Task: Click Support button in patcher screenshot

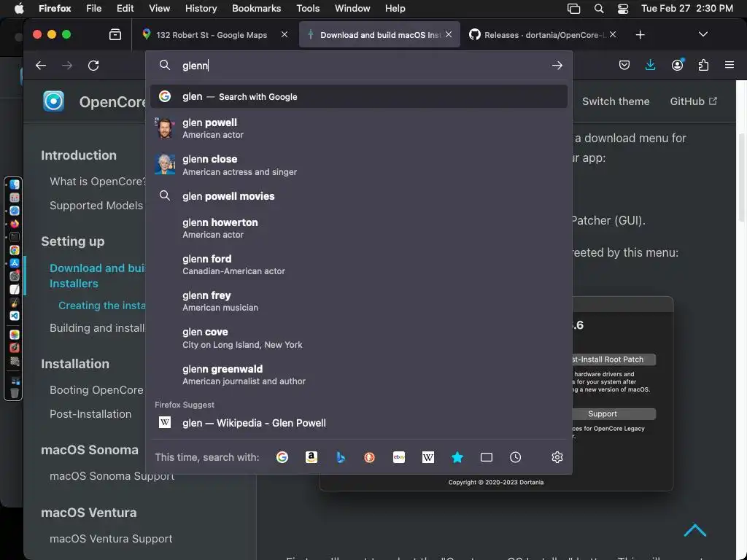Action: 602,414
